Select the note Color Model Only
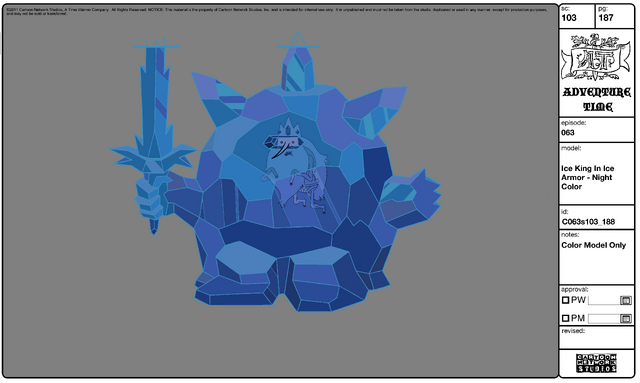 [x=593, y=245]
